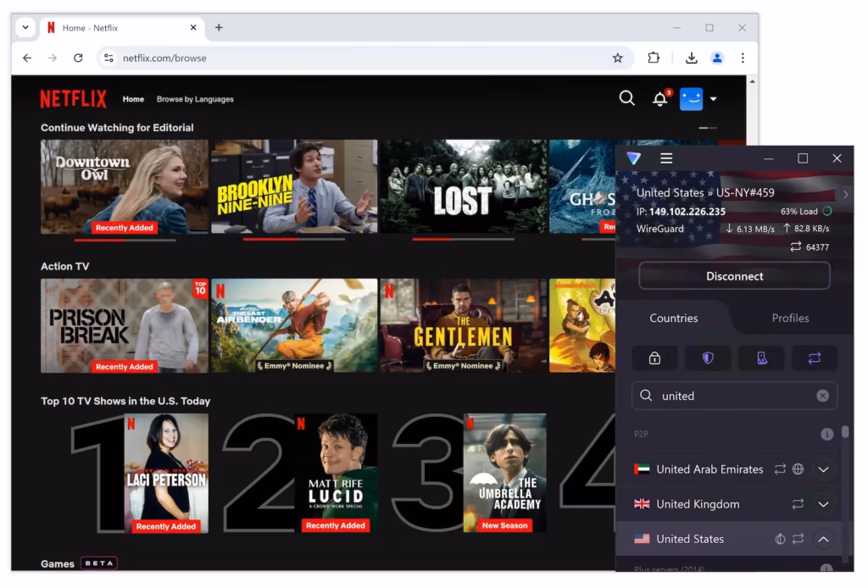The width and height of the screenshot is (868, 588).
Task: Open Netflix notifications bell
Action: click(x=659, y=99)
